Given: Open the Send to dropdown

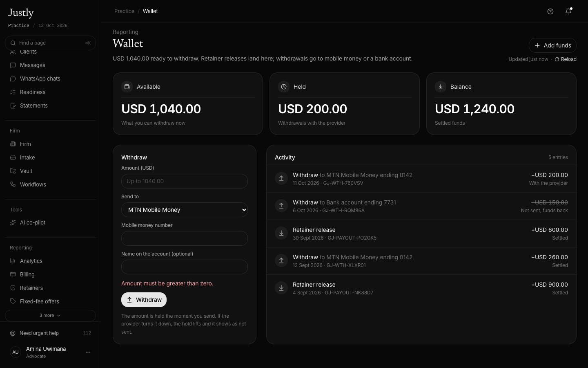Looking at the screenshot, I should pyautogui.click(x=185, y=210).
